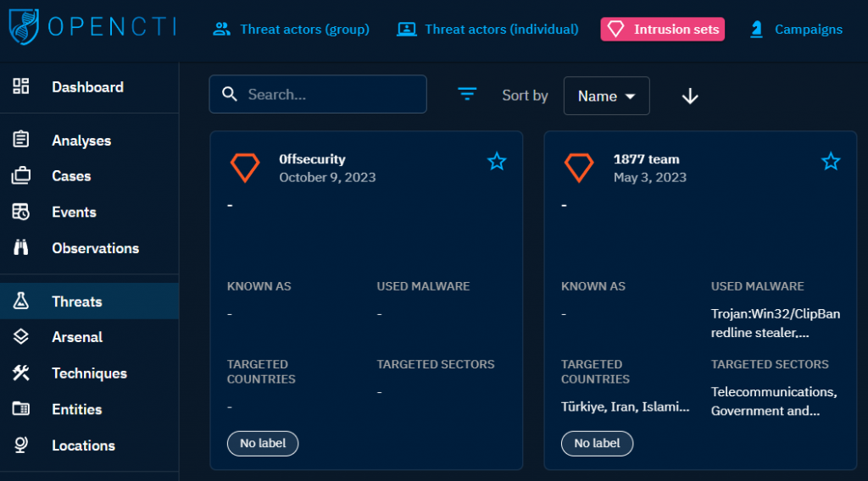Click the 0ffsecurity diamond icon
868x481 pixels.
point(245,168)
